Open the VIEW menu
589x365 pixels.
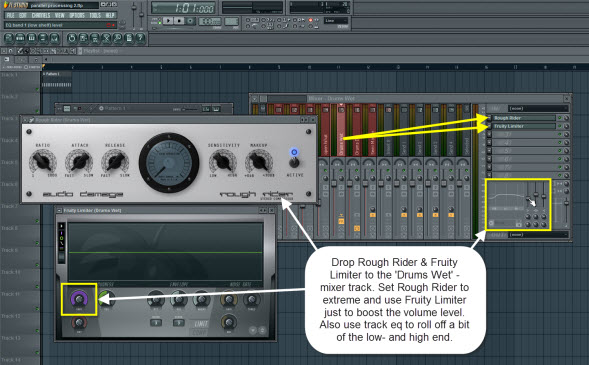(x=60, y=15)
